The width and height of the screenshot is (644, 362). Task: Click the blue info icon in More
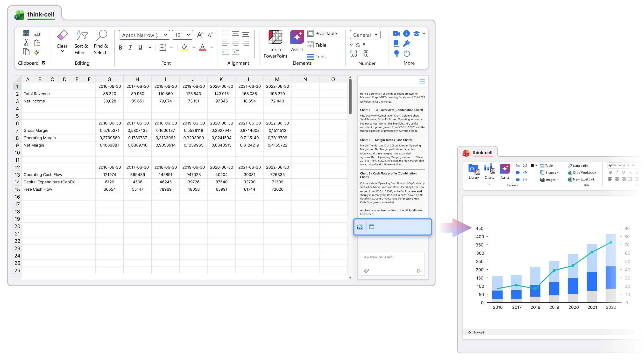406,34
